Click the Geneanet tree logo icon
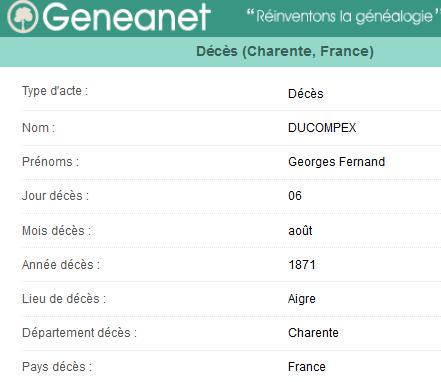441x382 pixels. pyautogui.click(x=23, y=17)
